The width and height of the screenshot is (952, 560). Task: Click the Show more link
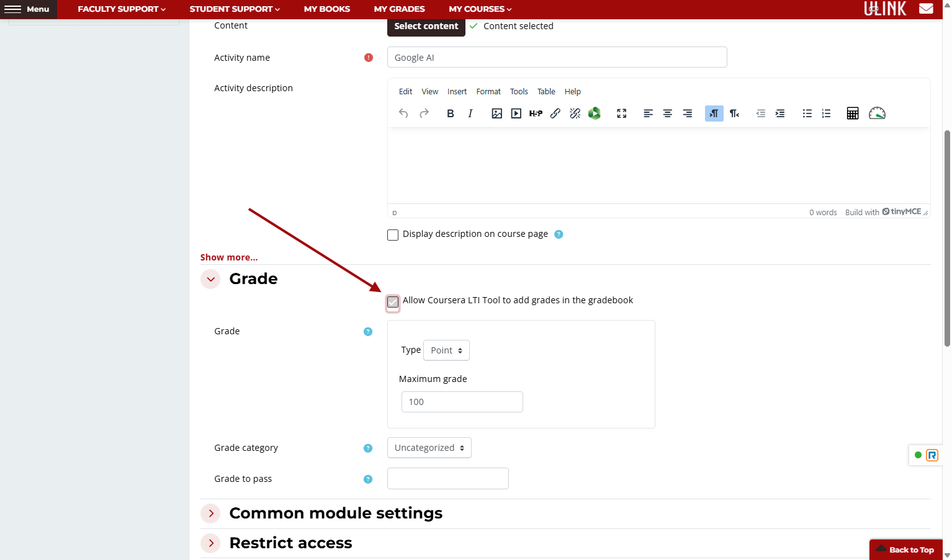229,257
